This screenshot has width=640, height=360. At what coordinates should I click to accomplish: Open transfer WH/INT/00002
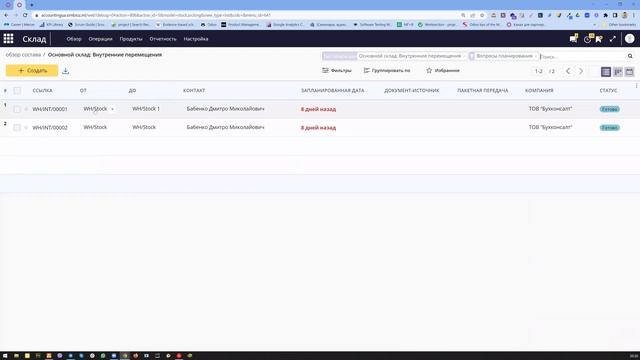[x=50, y=128]
